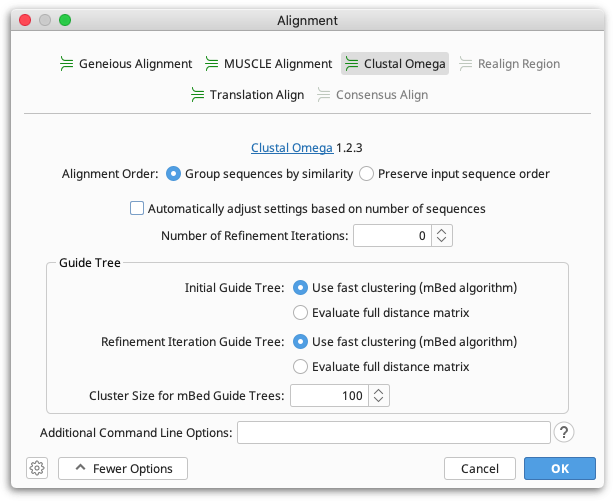
Task: Open the Translation Align tab
Action: pos(247,95)
